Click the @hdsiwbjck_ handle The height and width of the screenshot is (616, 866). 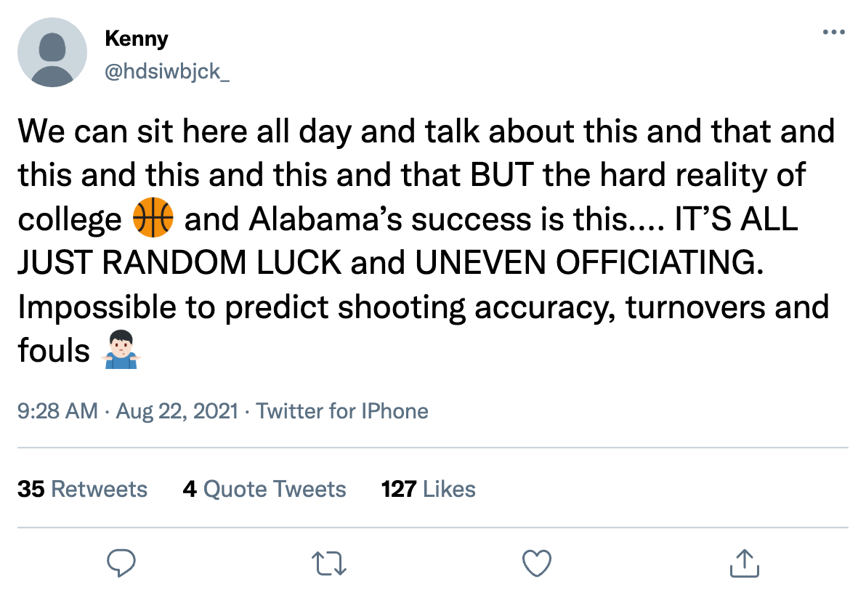click(167, 73)
